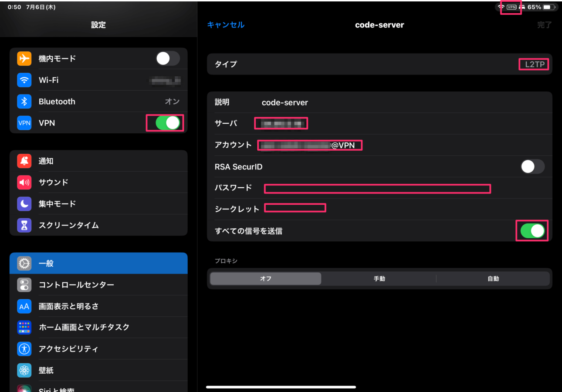Select the 手動 proxy segment

[379, 279]
